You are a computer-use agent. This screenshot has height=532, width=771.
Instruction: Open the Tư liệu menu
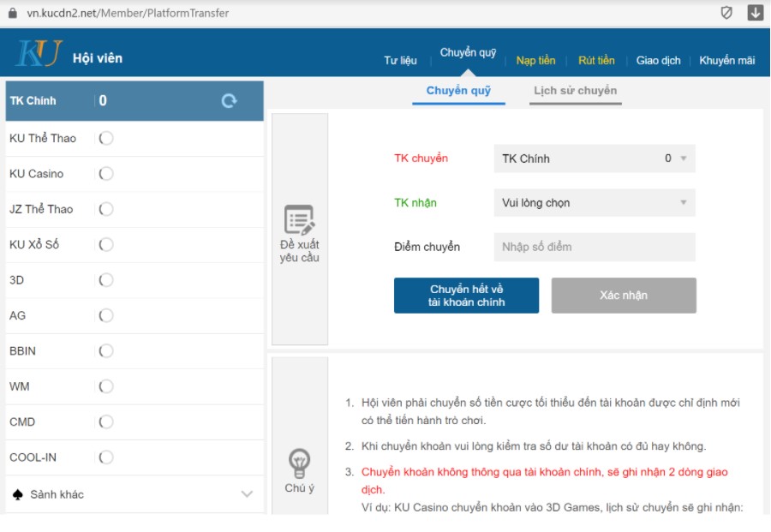[x=400, y=61]
